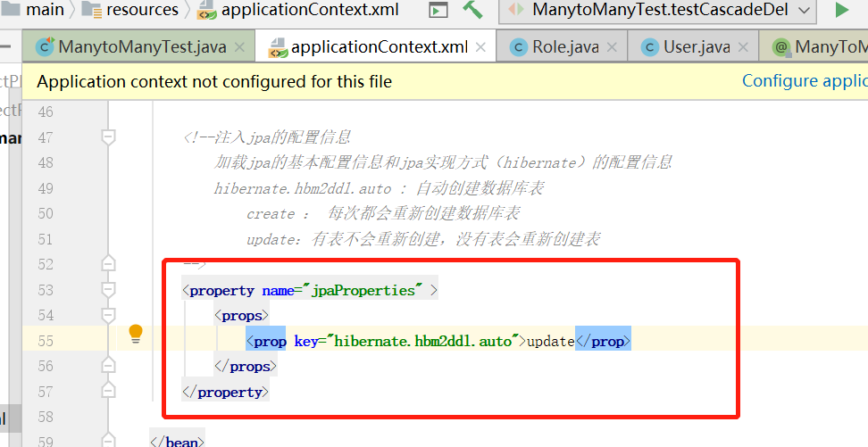
Task: Toggle fold marker at line 59
Action: point(109,441)
